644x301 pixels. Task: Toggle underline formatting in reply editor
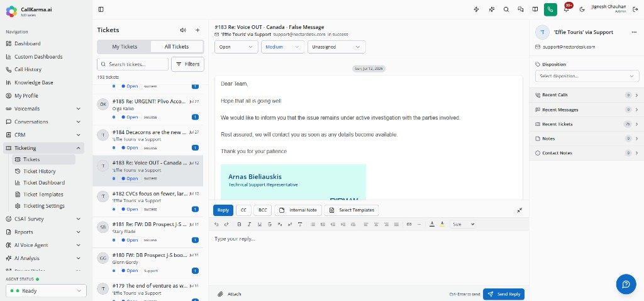click(x=259, y=225)
